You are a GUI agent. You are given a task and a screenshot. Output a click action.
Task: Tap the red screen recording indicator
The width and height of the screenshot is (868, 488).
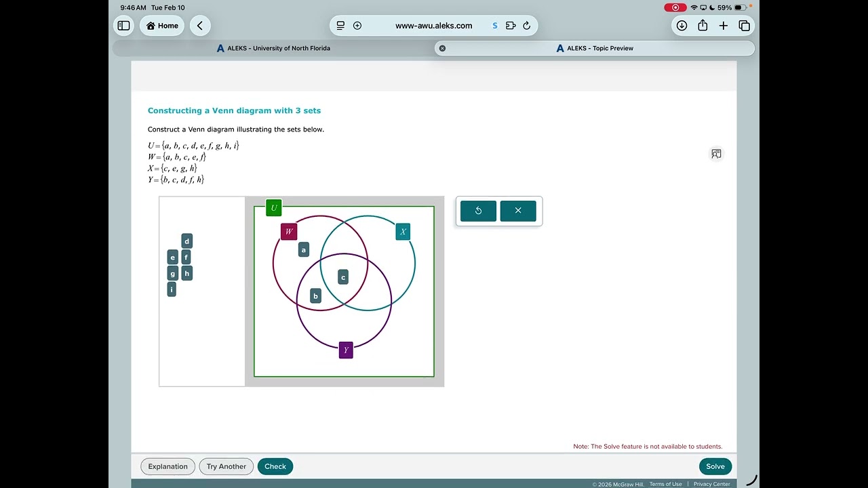coord(675,7)
